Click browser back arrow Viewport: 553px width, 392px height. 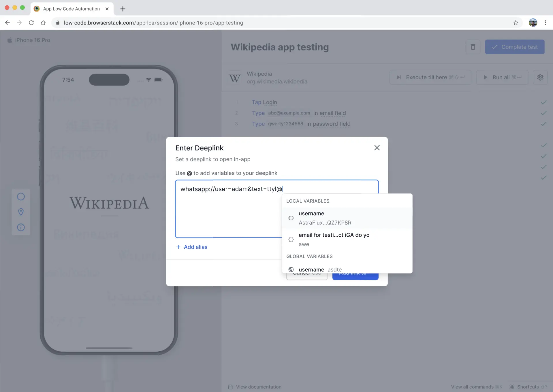click(x=7, y=23)
